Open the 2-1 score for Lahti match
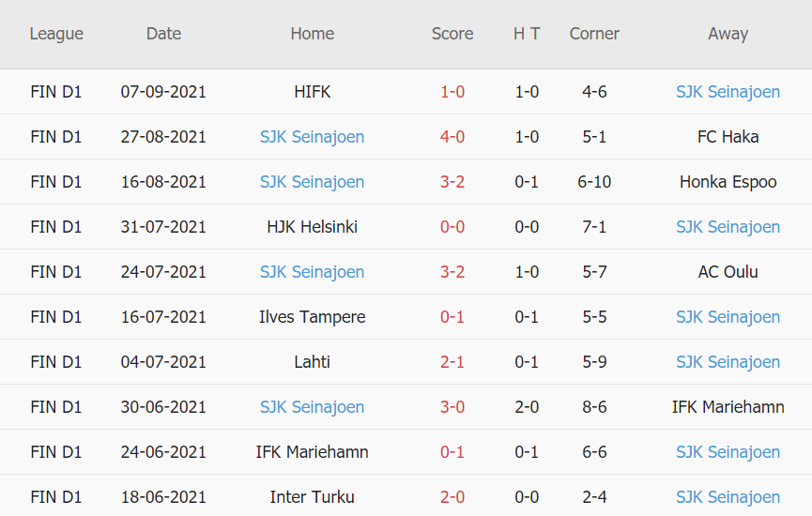Screen dimensions: 812x516 [452, 362]
